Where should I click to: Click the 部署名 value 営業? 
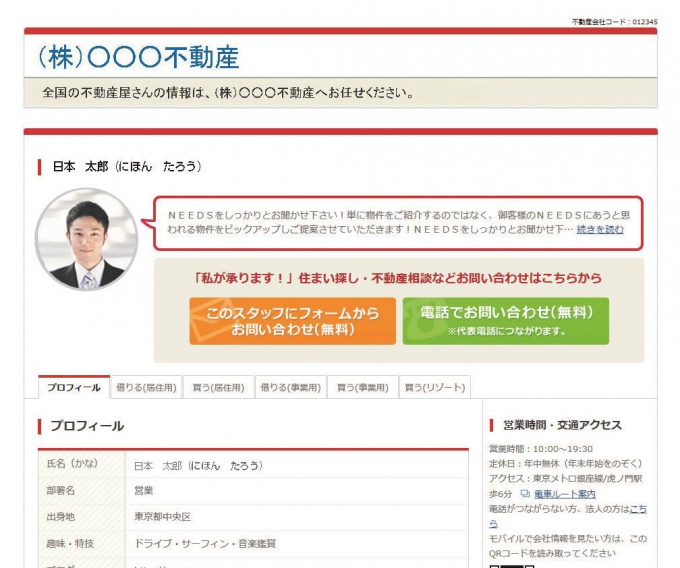144,490
